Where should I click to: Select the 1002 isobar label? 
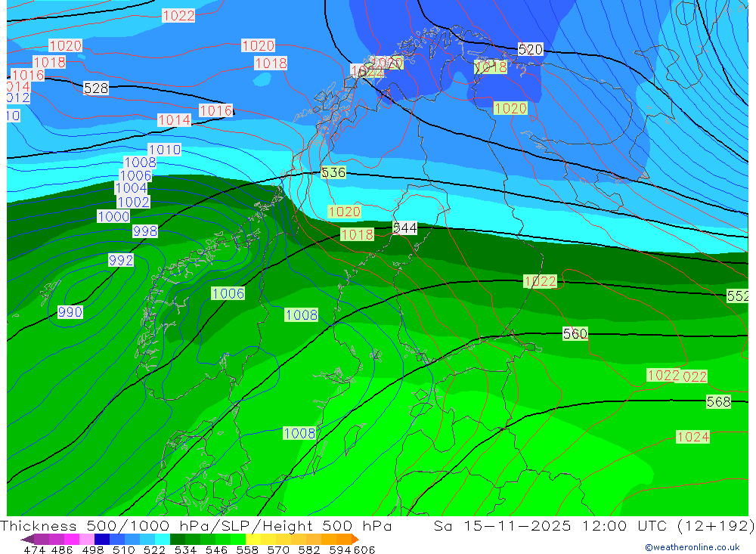pyautogui.click(x=134, y=202)
